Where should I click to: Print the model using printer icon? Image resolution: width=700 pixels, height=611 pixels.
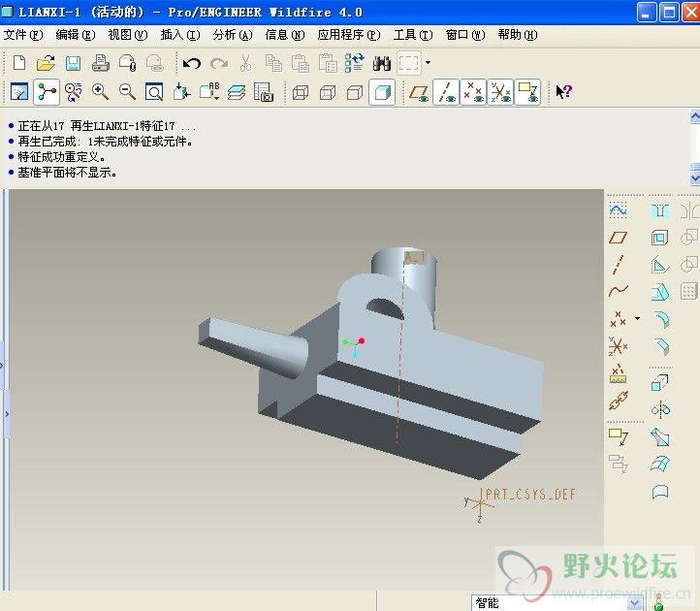(101, 63)
